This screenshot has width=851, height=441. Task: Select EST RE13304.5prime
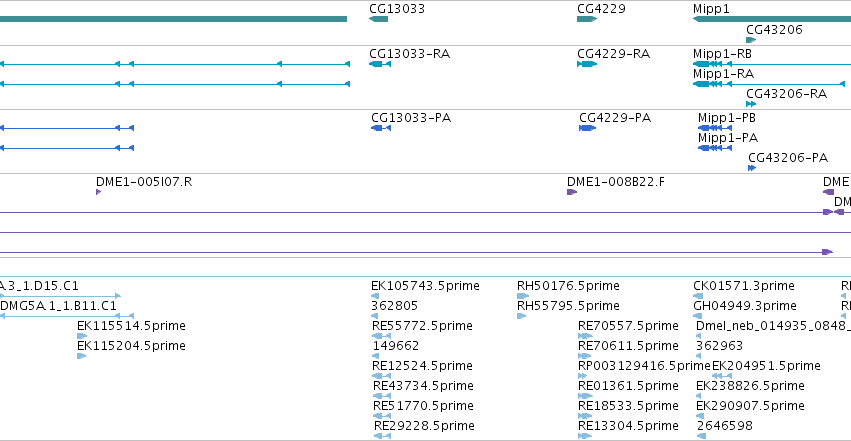(628, 426)
